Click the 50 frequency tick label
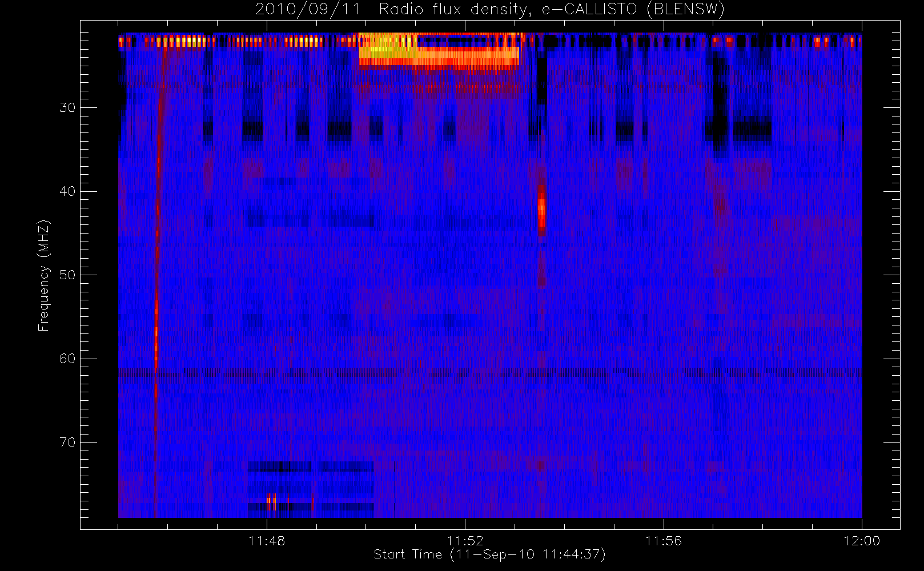The width and height of the screenshot is (924, 571). [67, 275]
